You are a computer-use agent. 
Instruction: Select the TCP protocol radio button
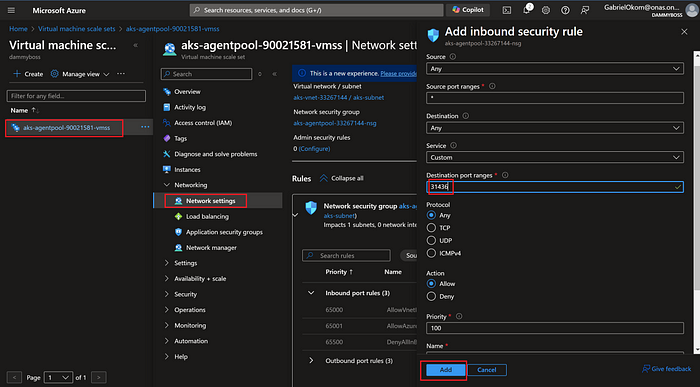431,228
